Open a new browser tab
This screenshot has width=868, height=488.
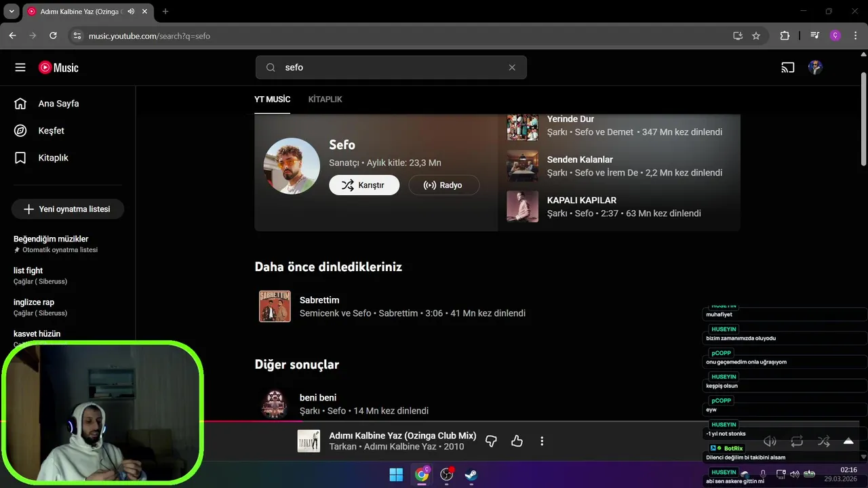[165, 12]
